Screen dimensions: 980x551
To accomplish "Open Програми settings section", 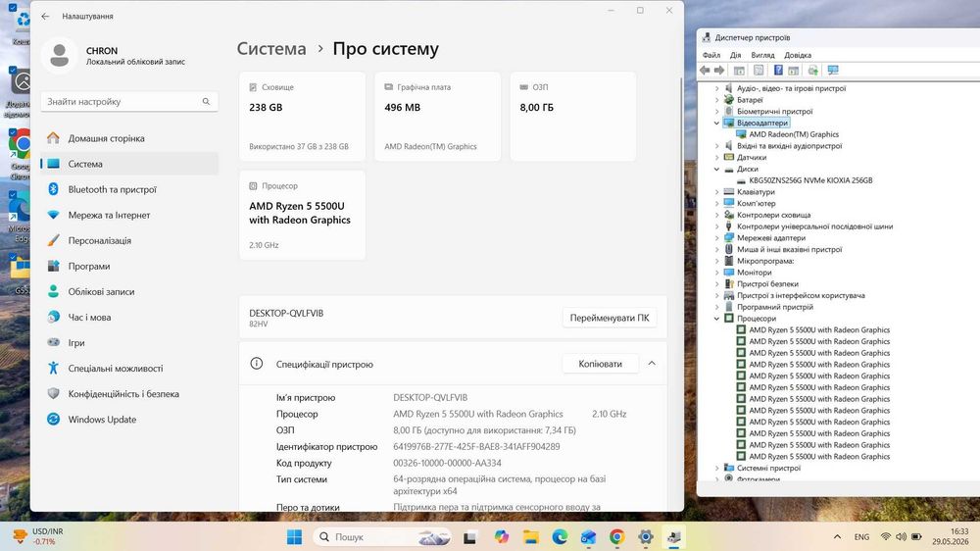I will [x=129, y=267].
